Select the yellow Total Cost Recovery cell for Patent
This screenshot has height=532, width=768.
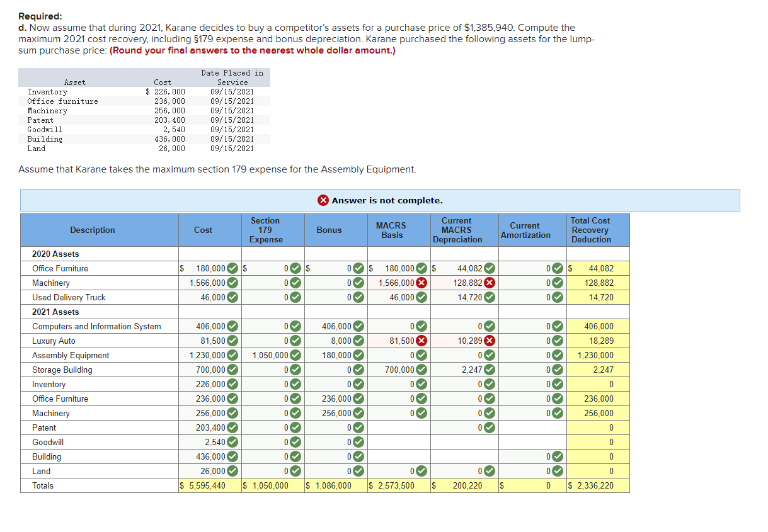click(597, 427)
